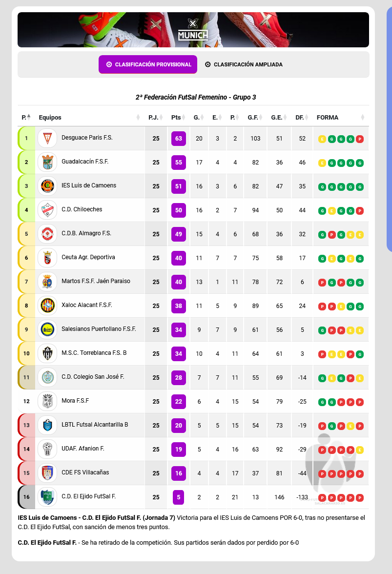The image size is (392, 574).
Task: Click the Desguace Paris F.S. team crest
Action: pos(47,138)
